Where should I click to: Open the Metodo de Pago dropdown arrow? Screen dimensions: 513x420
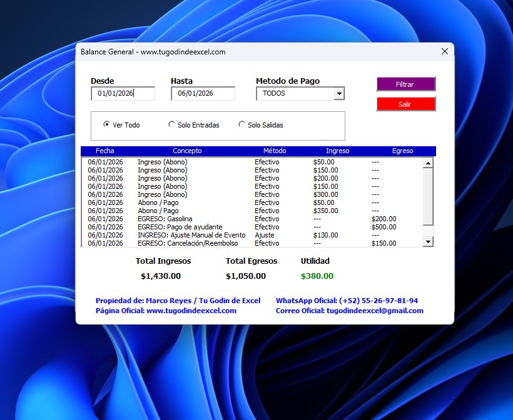click(339, 94)
